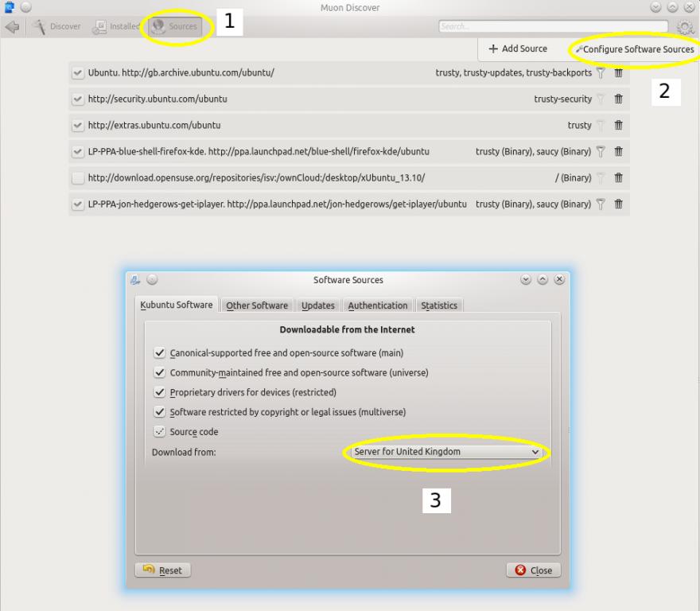Open the Statistics tab
Screen dimensions: 700x611
point(439,306)
